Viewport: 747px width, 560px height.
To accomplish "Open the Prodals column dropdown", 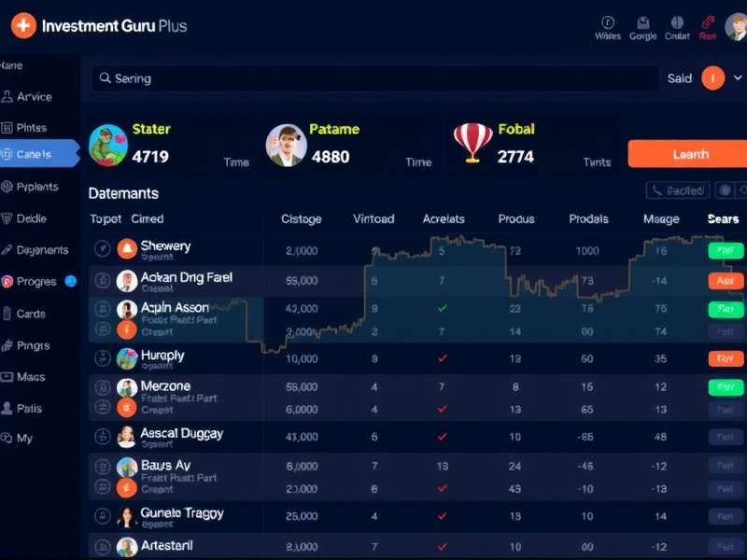I will coord(588,218).
